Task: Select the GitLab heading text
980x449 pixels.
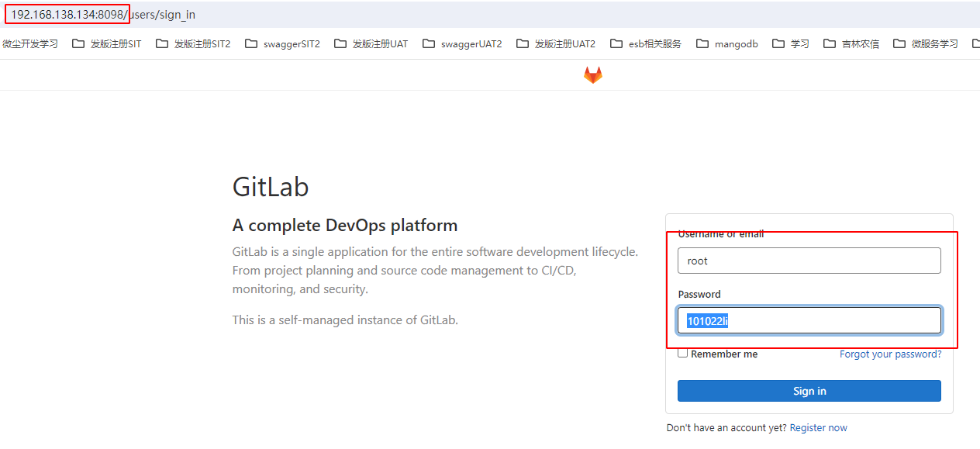Action: 271,188
